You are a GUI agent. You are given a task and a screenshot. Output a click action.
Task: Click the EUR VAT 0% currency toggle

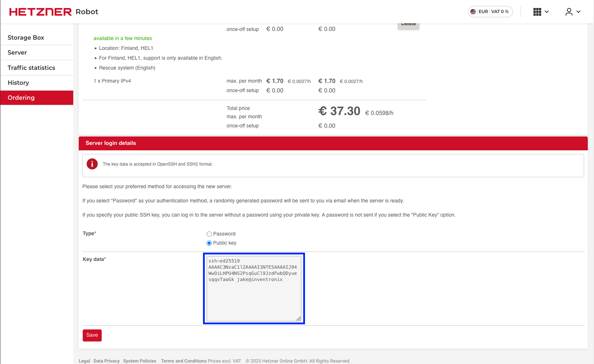(x=490, y=11)
